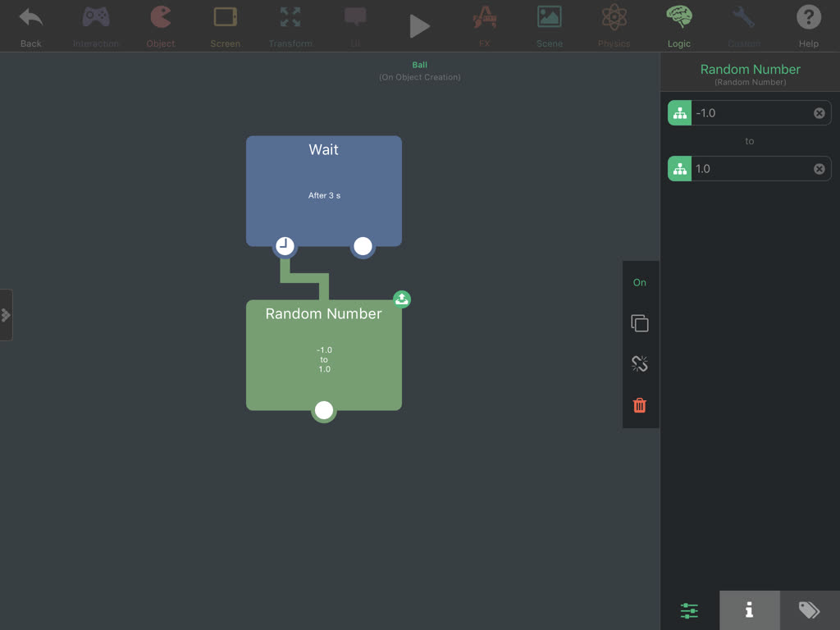The height and width of the screenshot is (630, 840).
Task: Clear the minimum value -1.0
Action: [819, 113]
